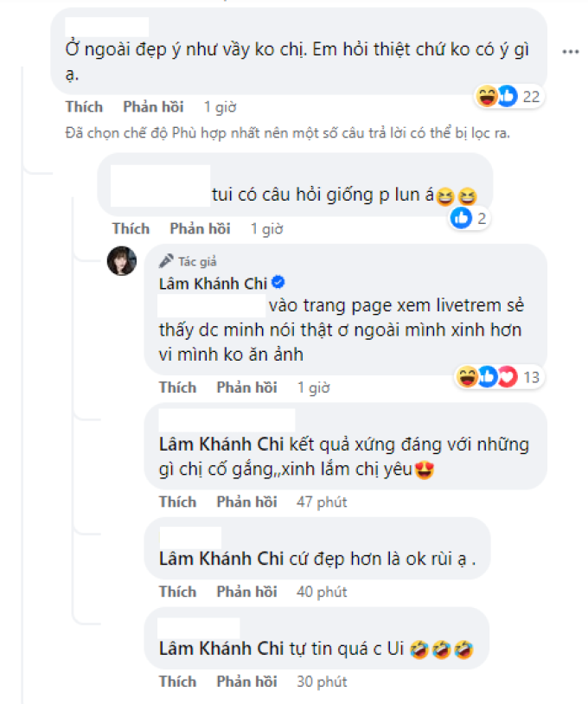
Task: Click the haha emoji on the author's reply reactions
Action: (x=467, y=377)
